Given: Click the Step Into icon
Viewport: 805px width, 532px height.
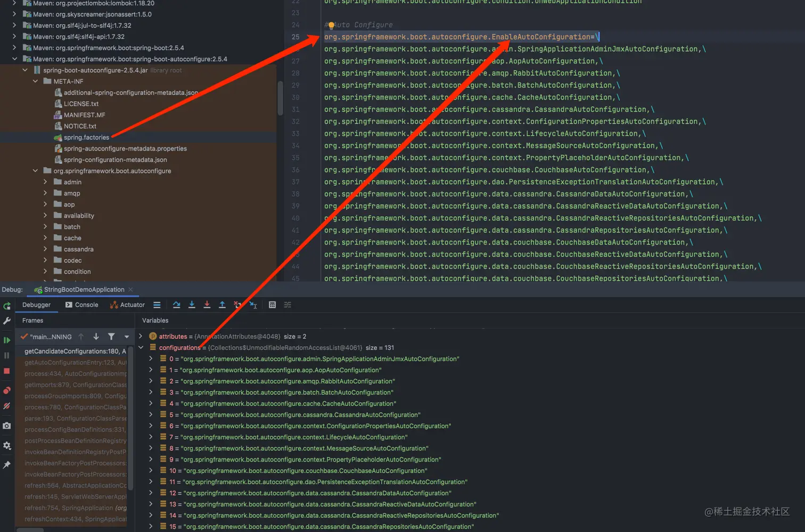Looking at the screenshot, I should coord(192,305).
